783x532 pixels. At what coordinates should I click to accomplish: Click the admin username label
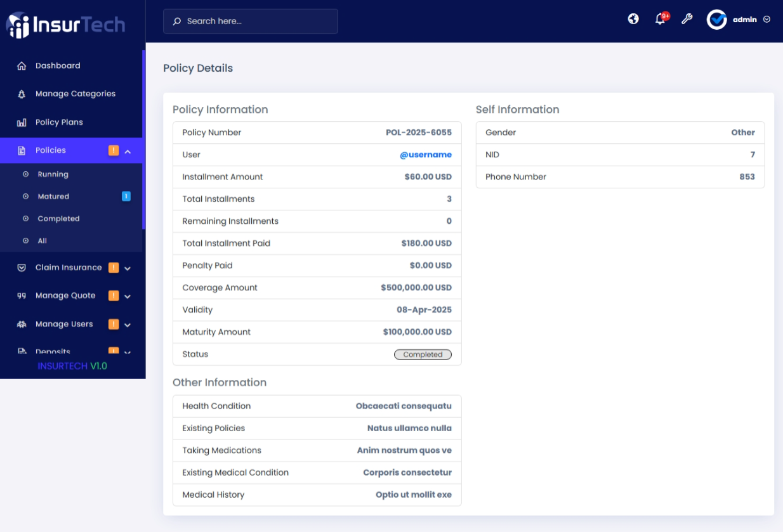745,20
